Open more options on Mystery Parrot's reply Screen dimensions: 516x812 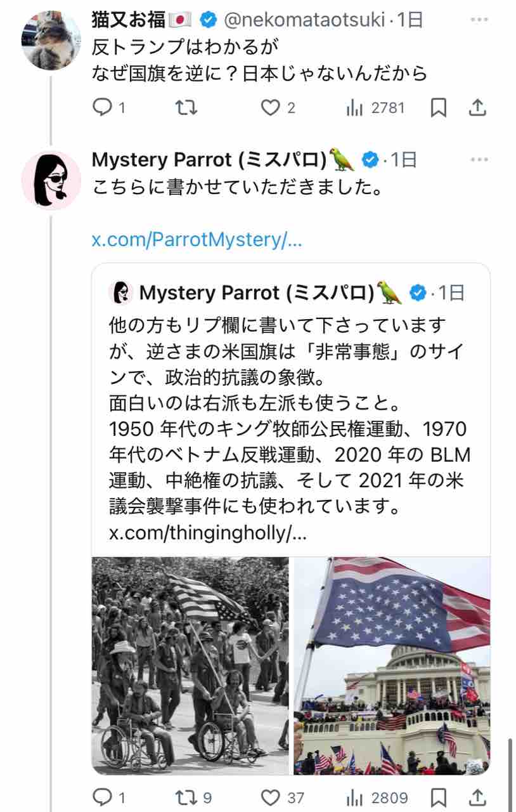[479, 160]
